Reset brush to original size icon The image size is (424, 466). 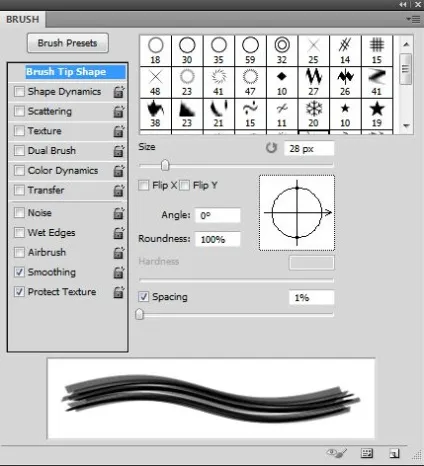271,148
